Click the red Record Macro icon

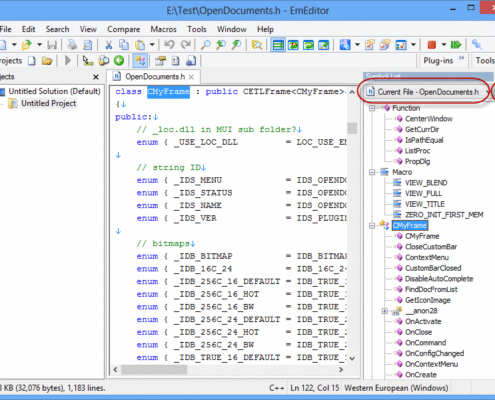[432, 45]
